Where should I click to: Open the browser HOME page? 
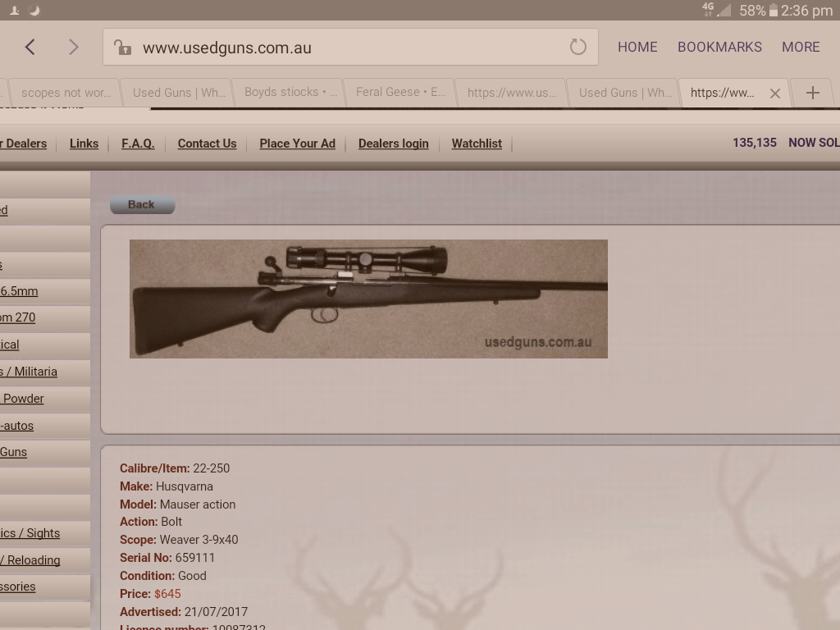(637, 47)
